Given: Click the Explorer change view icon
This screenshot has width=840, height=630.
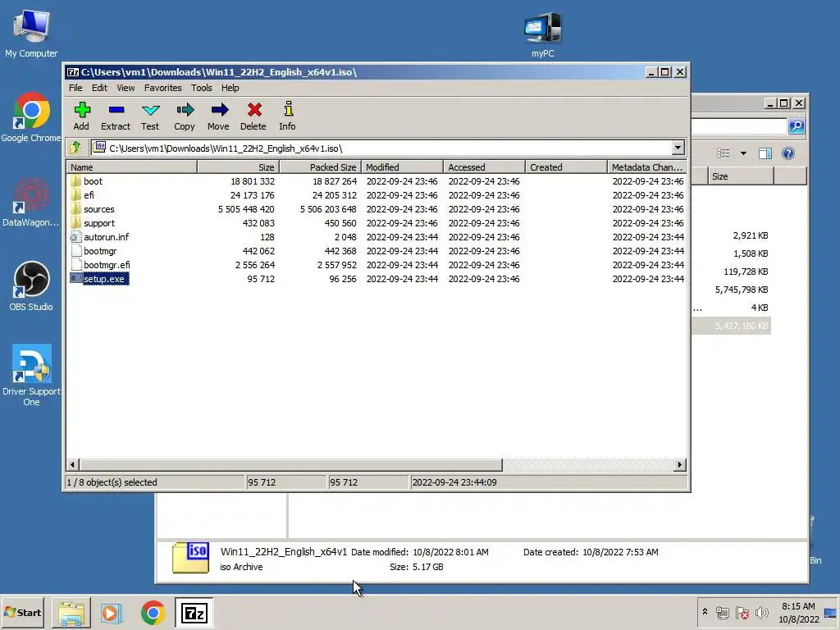Looking at the screenshot, I should point(724,153).
